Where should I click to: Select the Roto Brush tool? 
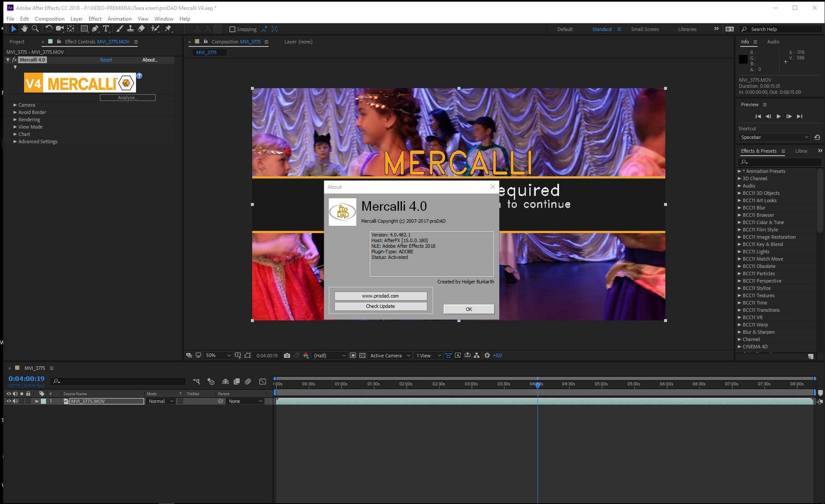point(155,29)
